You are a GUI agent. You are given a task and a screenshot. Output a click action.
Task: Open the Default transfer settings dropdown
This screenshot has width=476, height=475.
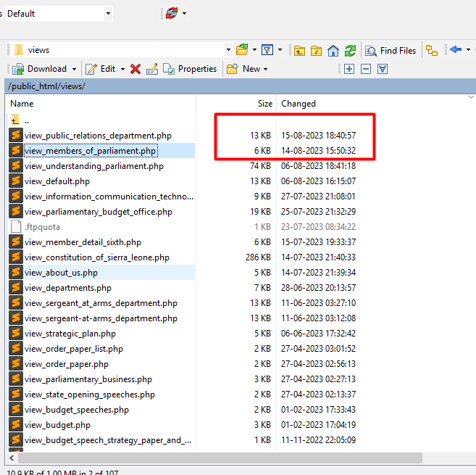pyautogui.click(x=108, y=13)
